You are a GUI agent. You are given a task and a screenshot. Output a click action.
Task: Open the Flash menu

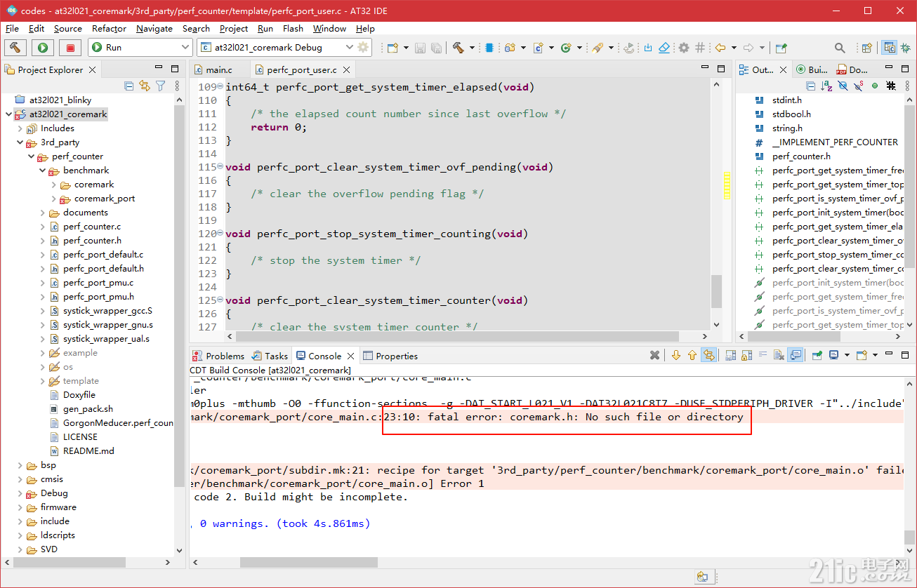[x=293, y=29]
